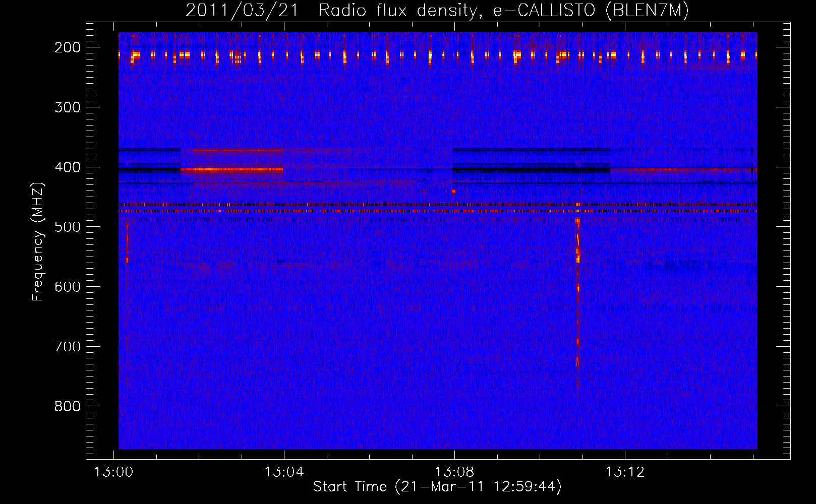Click the 13:00 time tick label
816x504 pixels.
click(113, 472)
